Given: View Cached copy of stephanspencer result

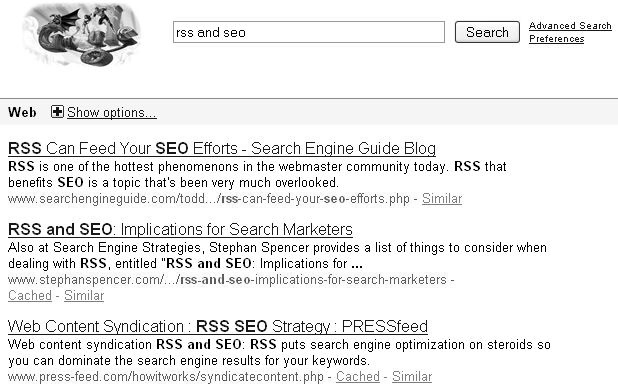Looking at the screenshot, I should pos(30,296).
